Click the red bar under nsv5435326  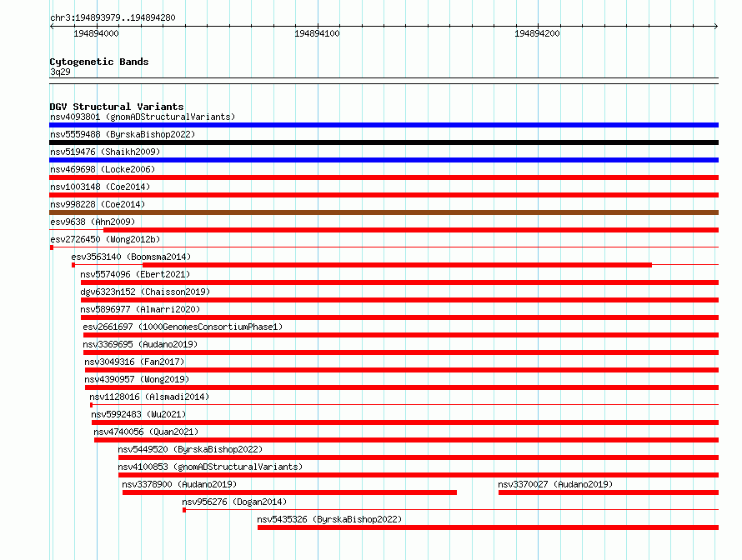pos(488,527)
